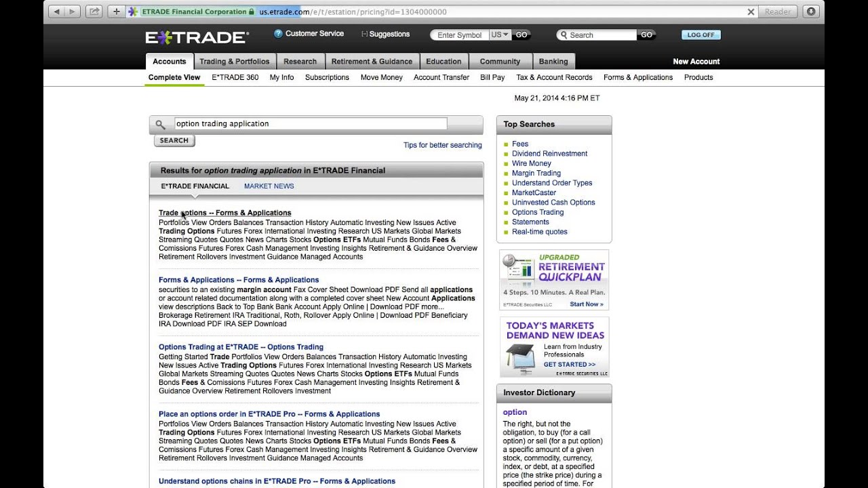Screen dimensions: 868x488
Task: Switch to MARKET NEWS results tab
Action: 269,186
